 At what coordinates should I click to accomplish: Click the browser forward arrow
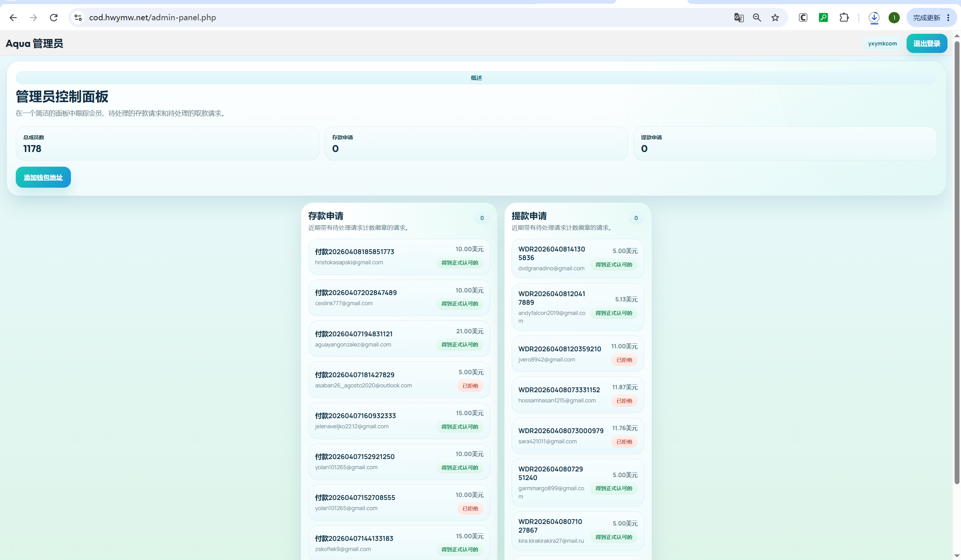click(33, 18)
